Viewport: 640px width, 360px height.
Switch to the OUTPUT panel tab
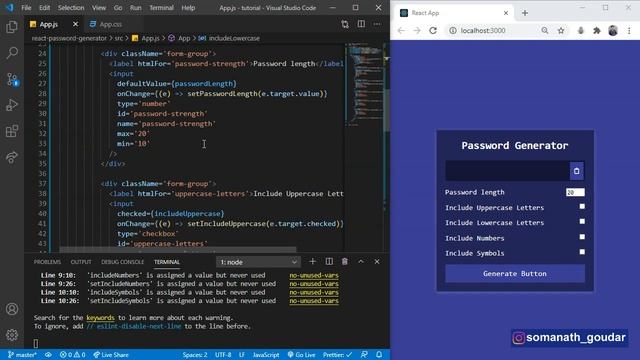point(81,262)
